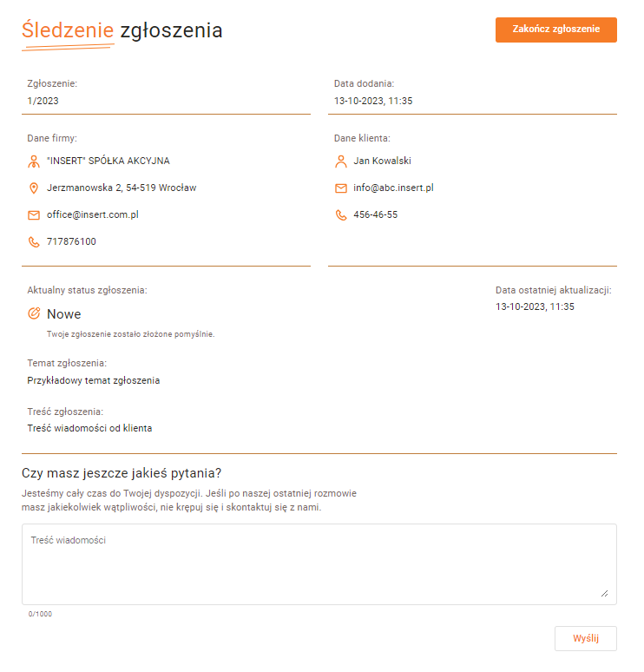Open the info@abc.insert.pl email address
The image size is (644, 672).
tap(393, 188)
